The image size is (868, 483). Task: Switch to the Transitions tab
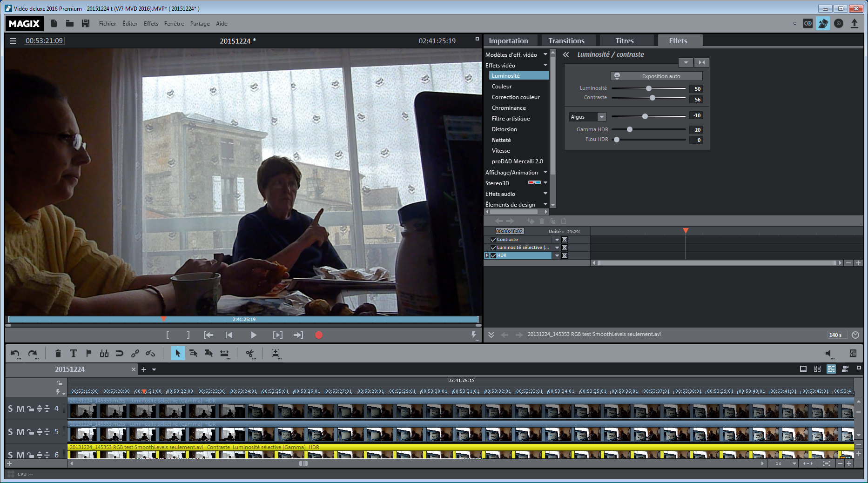coord(566,41)
